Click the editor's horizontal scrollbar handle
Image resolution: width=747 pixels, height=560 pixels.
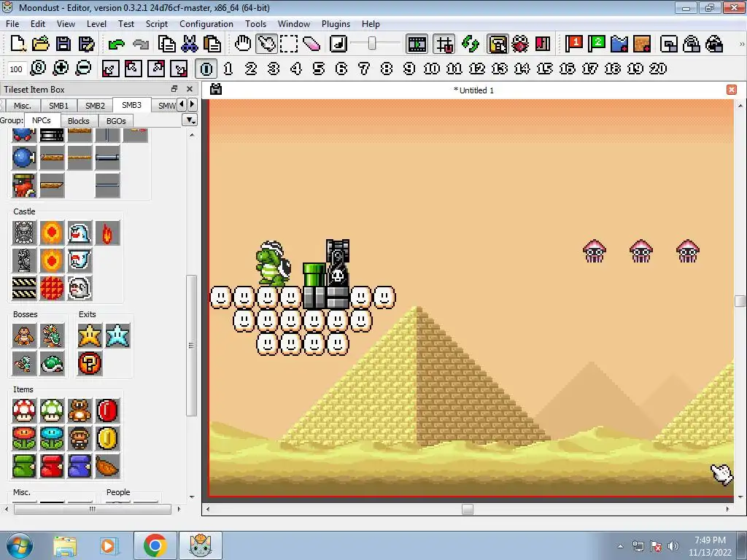click(x=468, y=509)
